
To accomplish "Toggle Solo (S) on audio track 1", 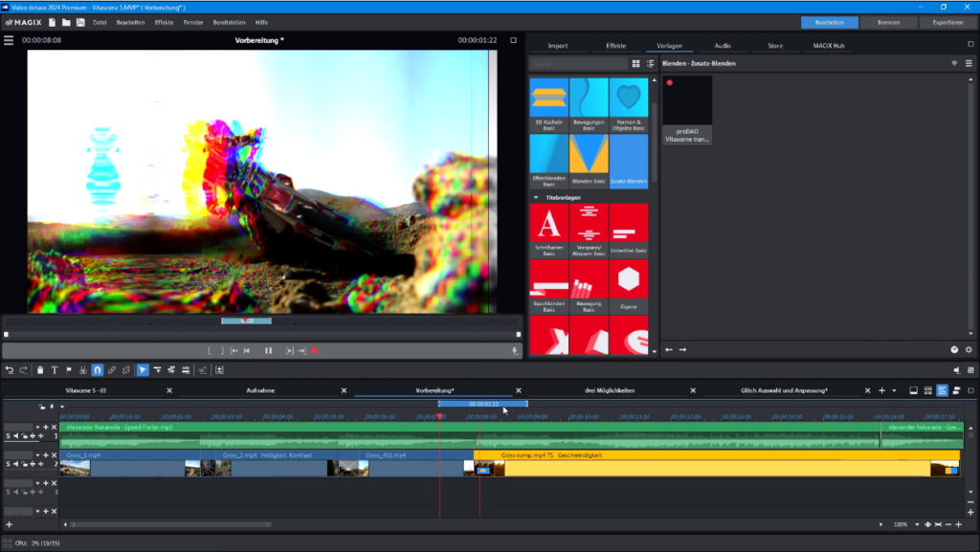I will pos(8,436).
